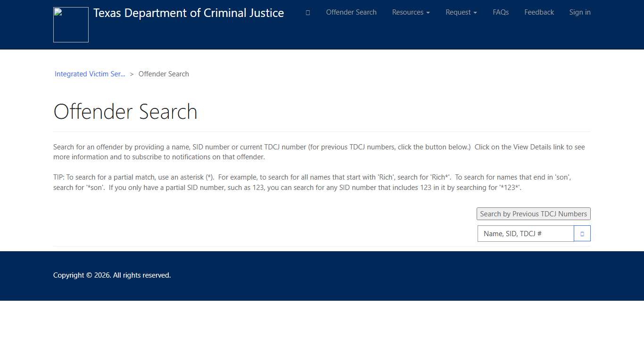
Task: Select the Offender Search breadcrumb entry
Action: [x=164, y=74]
